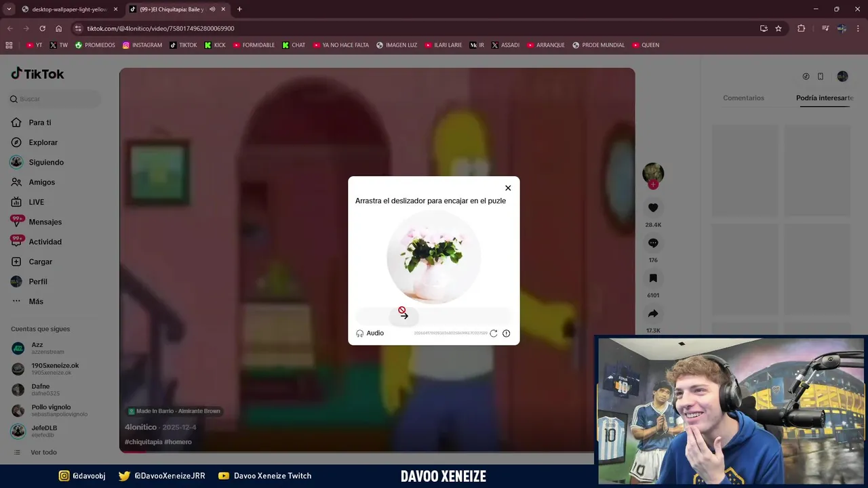
Task: Open the FORMIDABLE bookmark
Action: coord(254,45)
